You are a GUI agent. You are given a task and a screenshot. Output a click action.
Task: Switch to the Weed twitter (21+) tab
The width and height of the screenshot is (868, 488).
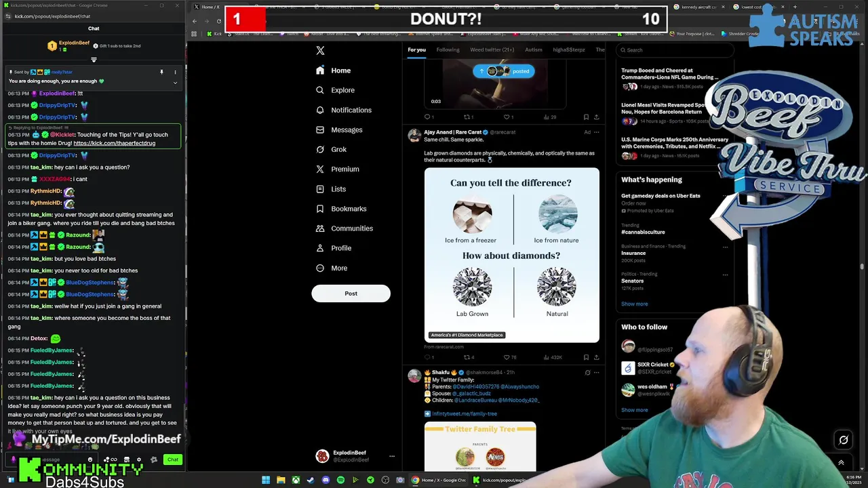click(492, 49)
